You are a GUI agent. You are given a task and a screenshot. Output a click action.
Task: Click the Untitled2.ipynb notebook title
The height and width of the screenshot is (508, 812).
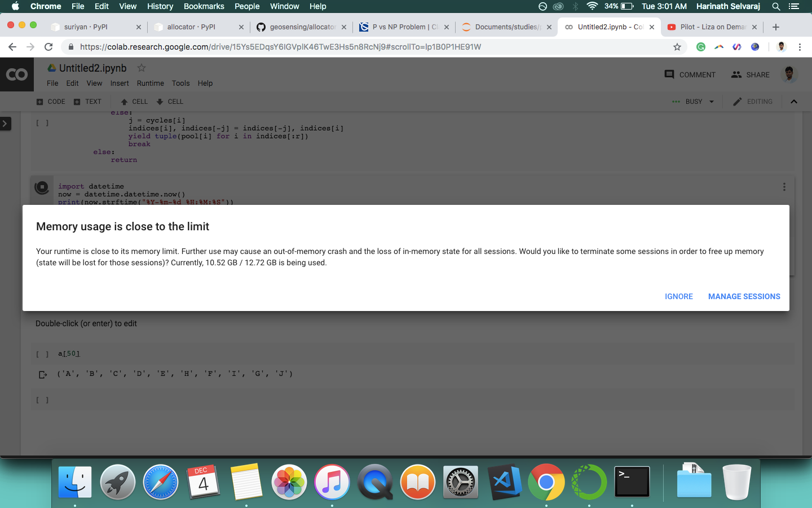click(x=93, y=68)
